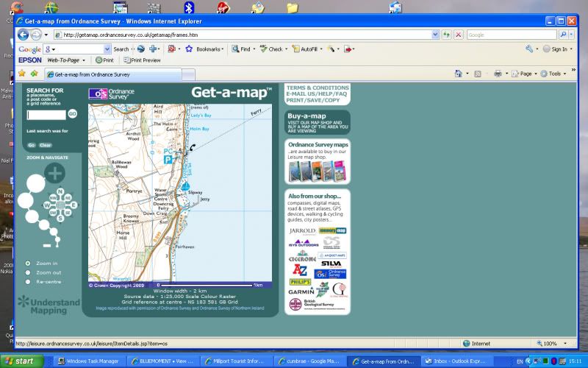
Task: Click the minus zoom-out icon
Action: (47, 246)
